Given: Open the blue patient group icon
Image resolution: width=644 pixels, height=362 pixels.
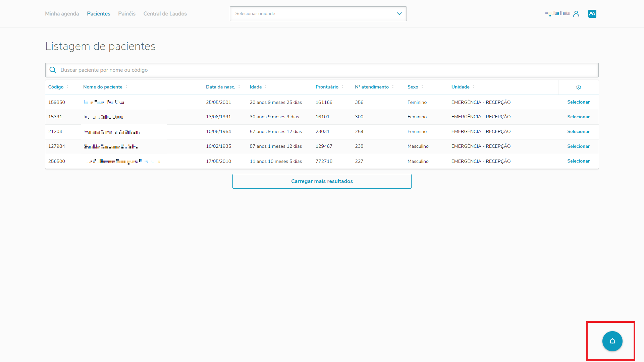Looking at the screenshot, I should [x=592, y=14].
